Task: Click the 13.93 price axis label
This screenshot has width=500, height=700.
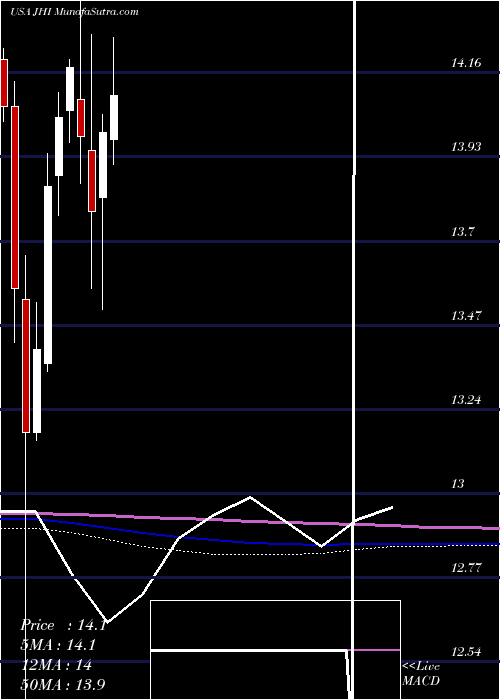Action: [x=466, y=146]
